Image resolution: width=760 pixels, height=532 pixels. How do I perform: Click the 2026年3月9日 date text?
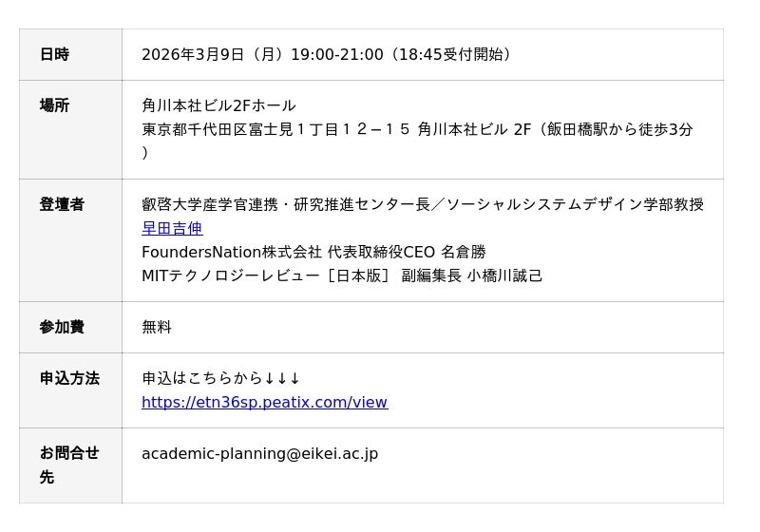193,55
